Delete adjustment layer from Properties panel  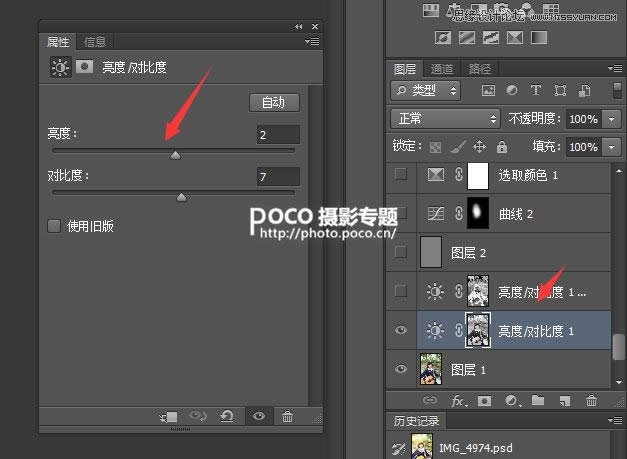click(x=287, y=417)
